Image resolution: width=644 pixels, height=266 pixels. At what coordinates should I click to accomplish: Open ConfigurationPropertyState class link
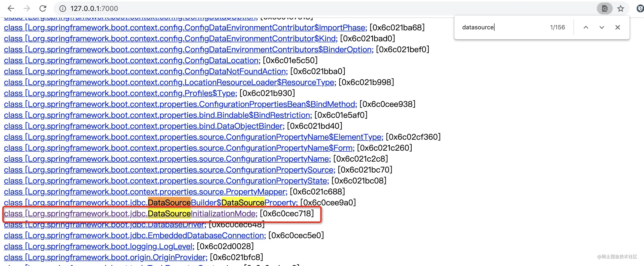167,181
